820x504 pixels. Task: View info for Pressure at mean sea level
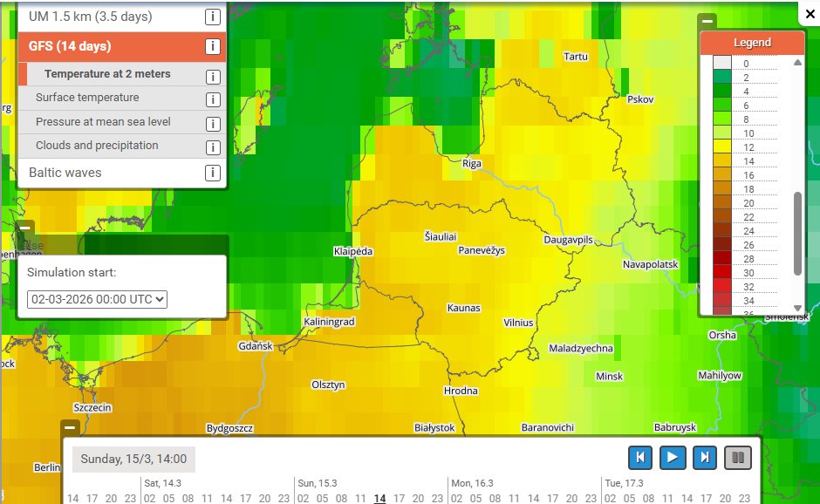coord(213,124)
